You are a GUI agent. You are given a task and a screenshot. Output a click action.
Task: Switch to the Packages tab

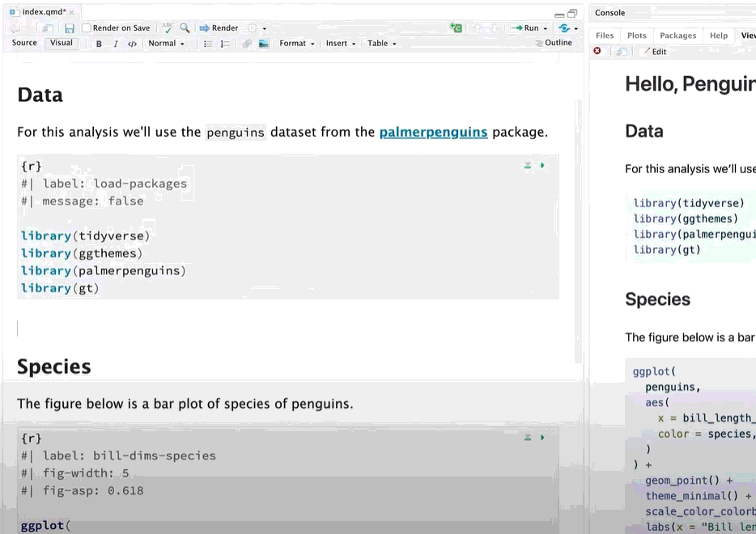pyautogui.click(x=677, y=36)
